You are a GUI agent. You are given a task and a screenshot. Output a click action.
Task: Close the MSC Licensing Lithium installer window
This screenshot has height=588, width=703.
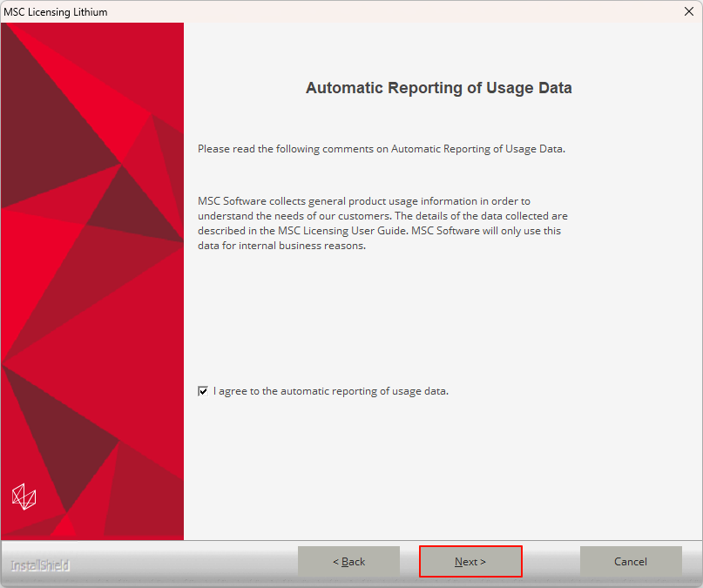tap(688, 11)
